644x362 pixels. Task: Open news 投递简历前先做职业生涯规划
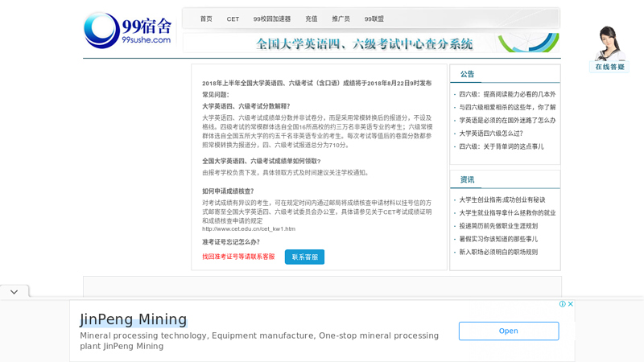(498, 226)
